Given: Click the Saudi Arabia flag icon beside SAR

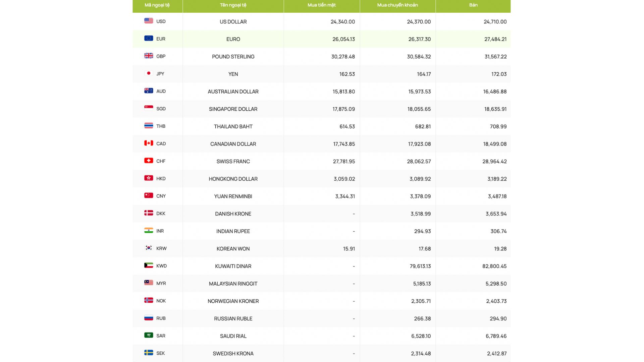Looking at the screenshot, I should pyautogui.click(x=149, y=335).
